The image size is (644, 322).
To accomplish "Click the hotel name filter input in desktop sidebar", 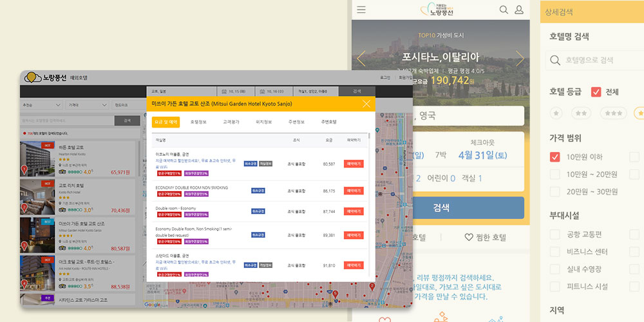I will pos(67,121).
